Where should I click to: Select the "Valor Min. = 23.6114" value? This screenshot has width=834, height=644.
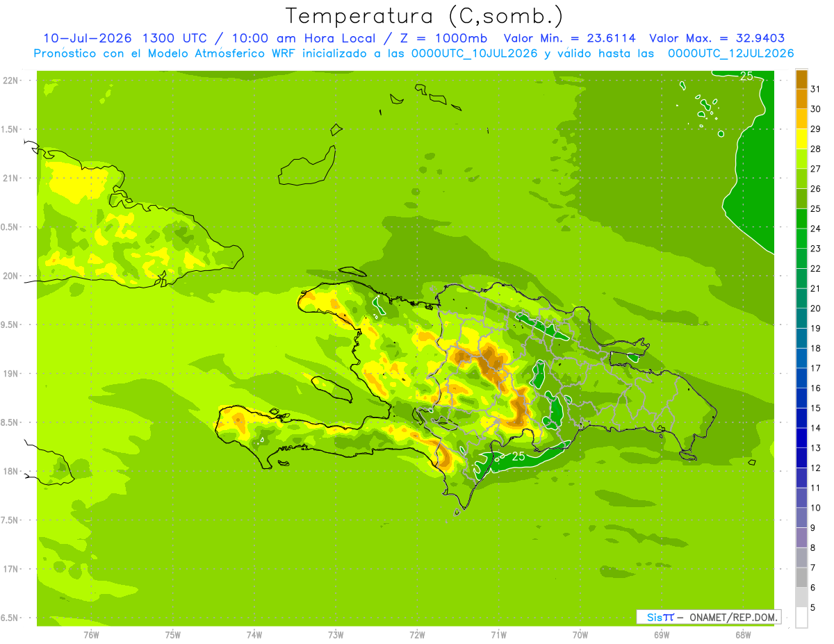570,38
